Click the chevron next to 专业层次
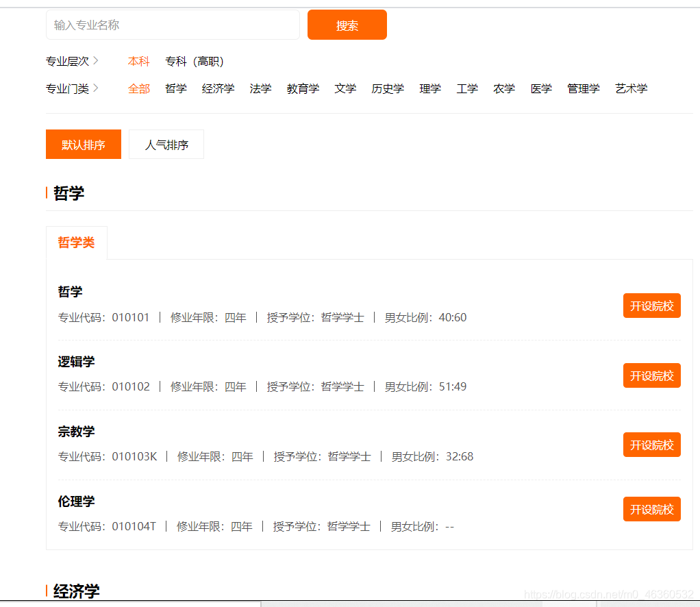Viewport: 700px width, 607px height. [95, 60]
